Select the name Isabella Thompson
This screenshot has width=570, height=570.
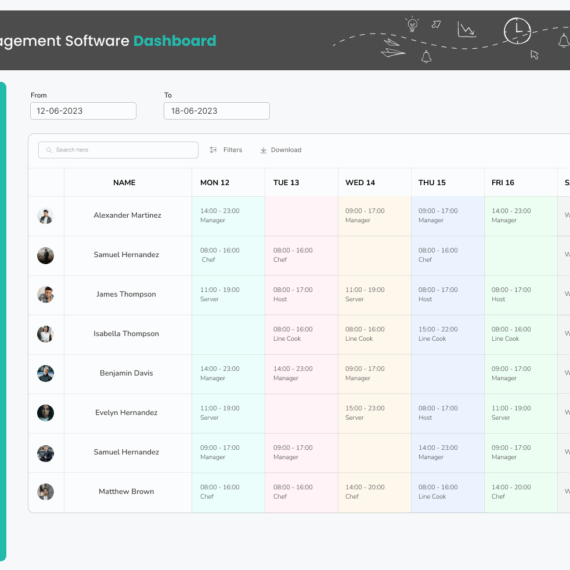click(126, 333)
